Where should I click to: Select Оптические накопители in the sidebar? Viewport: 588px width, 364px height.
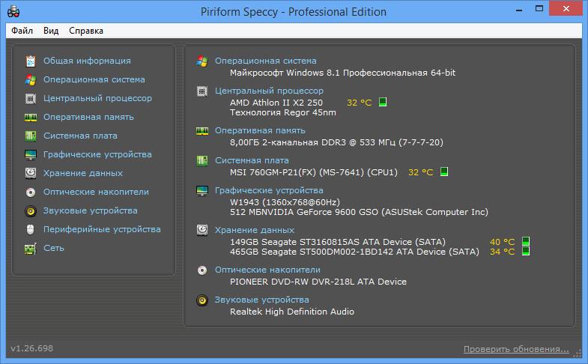click(x=96, y=192)
